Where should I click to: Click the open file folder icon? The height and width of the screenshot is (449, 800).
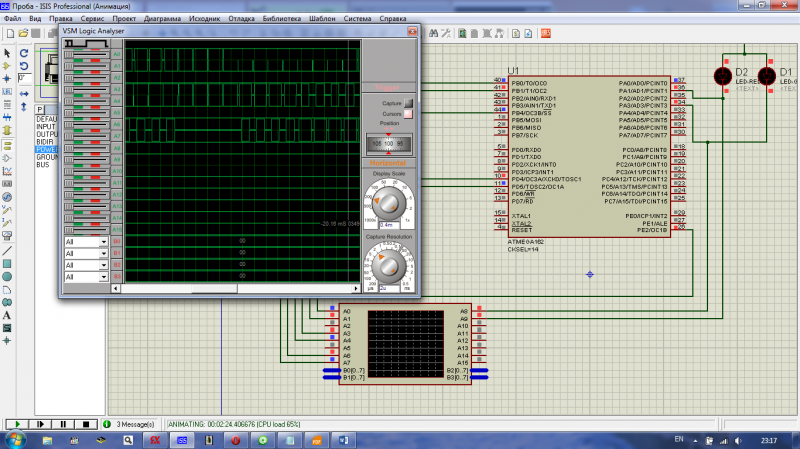click(x=24, y=33)
